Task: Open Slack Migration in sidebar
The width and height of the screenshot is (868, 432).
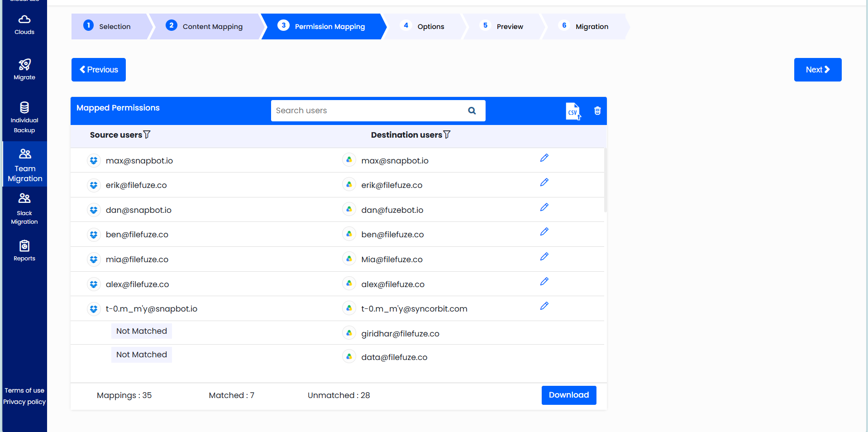Action: [24, 209]
